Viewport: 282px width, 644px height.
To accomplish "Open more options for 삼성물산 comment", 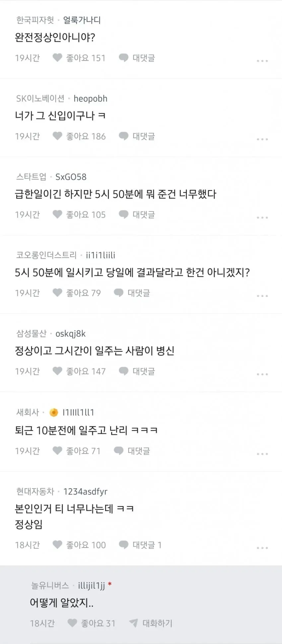I will [262, 374].
